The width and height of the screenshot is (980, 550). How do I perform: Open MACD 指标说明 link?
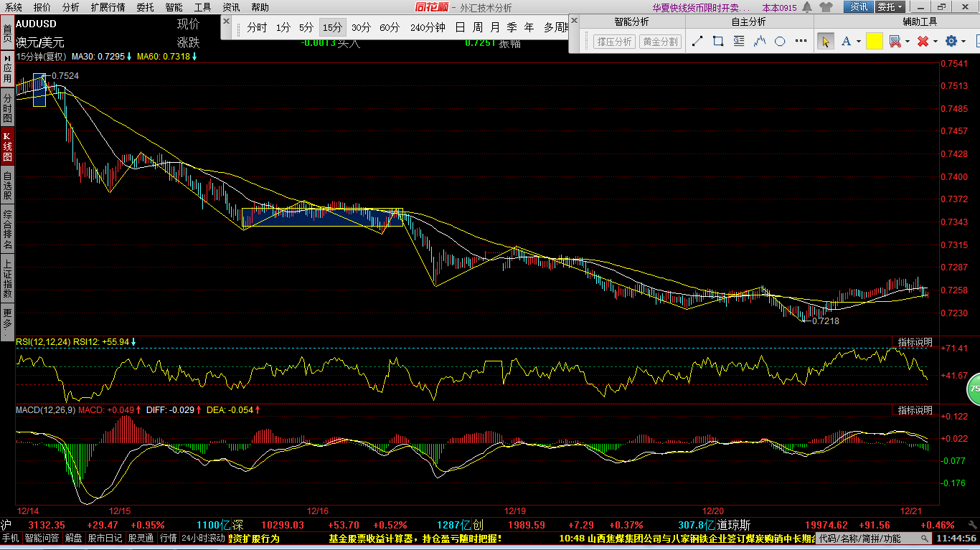[x=915, y=410]
